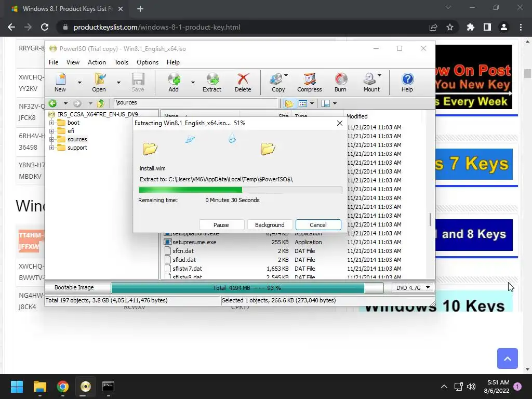Open the File menu
The height and width of the screenshot is (399, 532).
54,62
